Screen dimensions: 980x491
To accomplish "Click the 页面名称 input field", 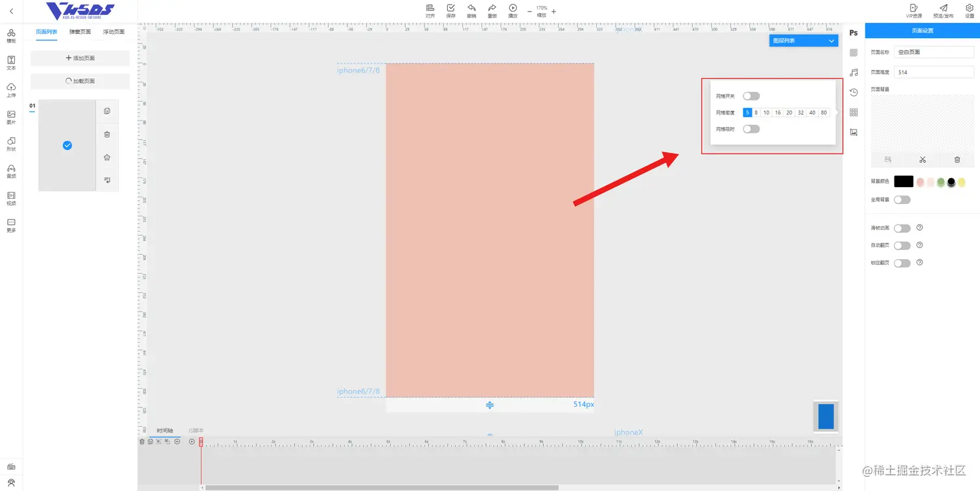I will [x=934, y=52].
